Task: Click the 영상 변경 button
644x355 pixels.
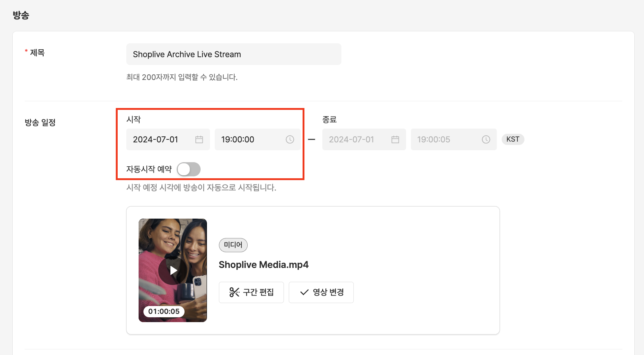Action: pyautogui.click(x=321, y=292)
